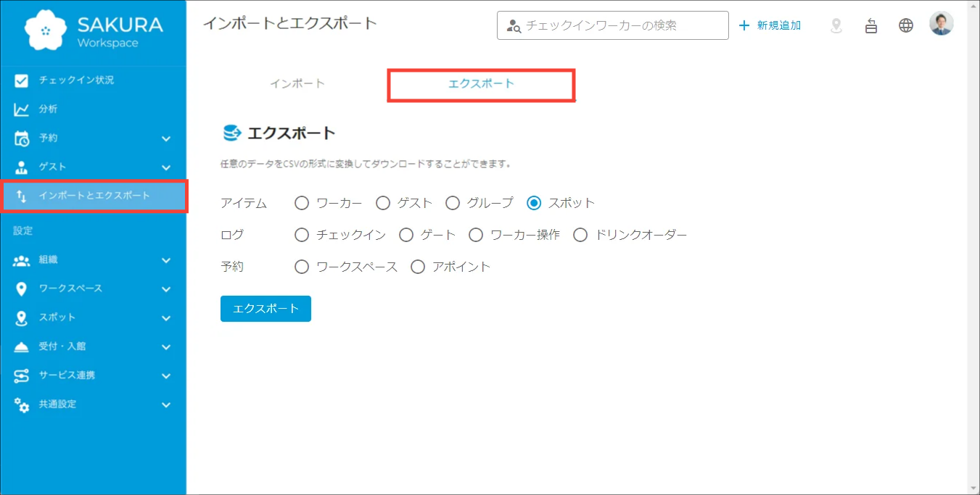This screenshot has width=980, height=495.
Task: Open チェックイン状況 from the sidebar
Action: pos(76,80)
